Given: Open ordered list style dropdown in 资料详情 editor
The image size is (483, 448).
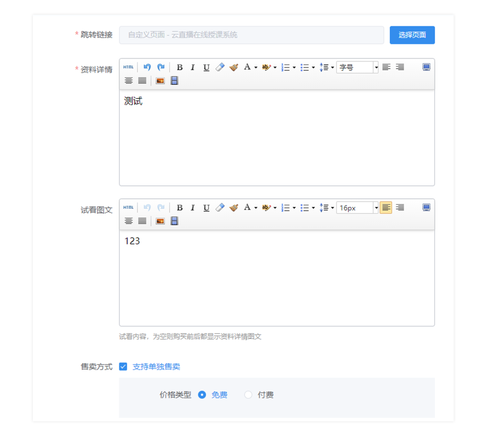Looking at the screenshot, I should coord(294,68).
